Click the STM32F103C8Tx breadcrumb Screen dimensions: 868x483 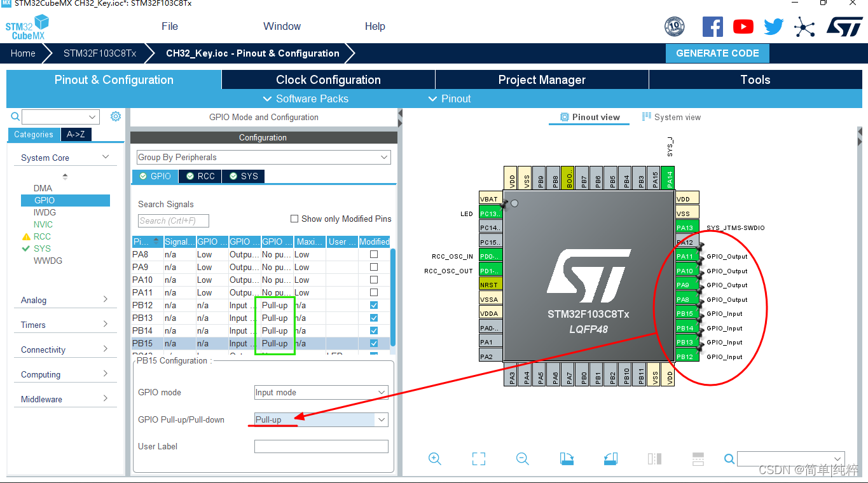100,53
